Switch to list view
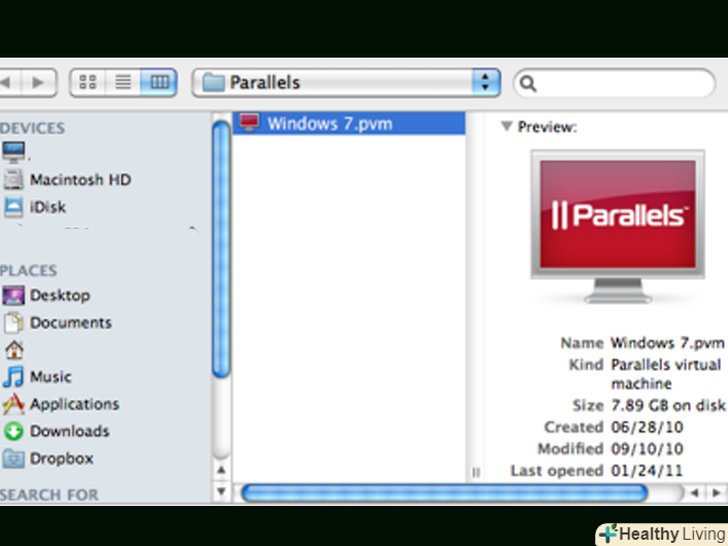 tap(123, 83)
